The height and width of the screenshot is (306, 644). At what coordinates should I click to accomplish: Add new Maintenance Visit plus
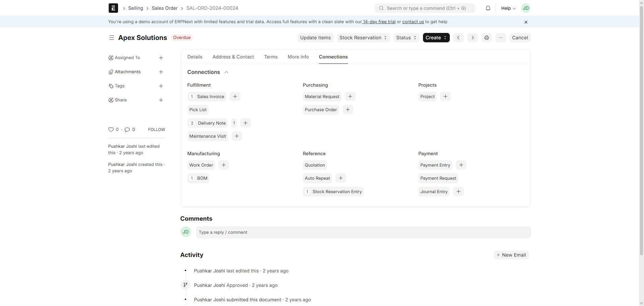[x=237, y=136]
